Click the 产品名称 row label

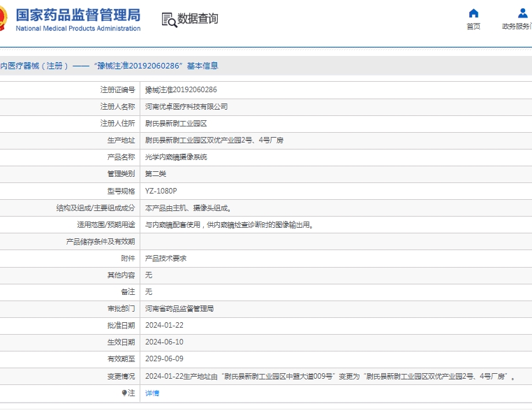pos(121,157)
